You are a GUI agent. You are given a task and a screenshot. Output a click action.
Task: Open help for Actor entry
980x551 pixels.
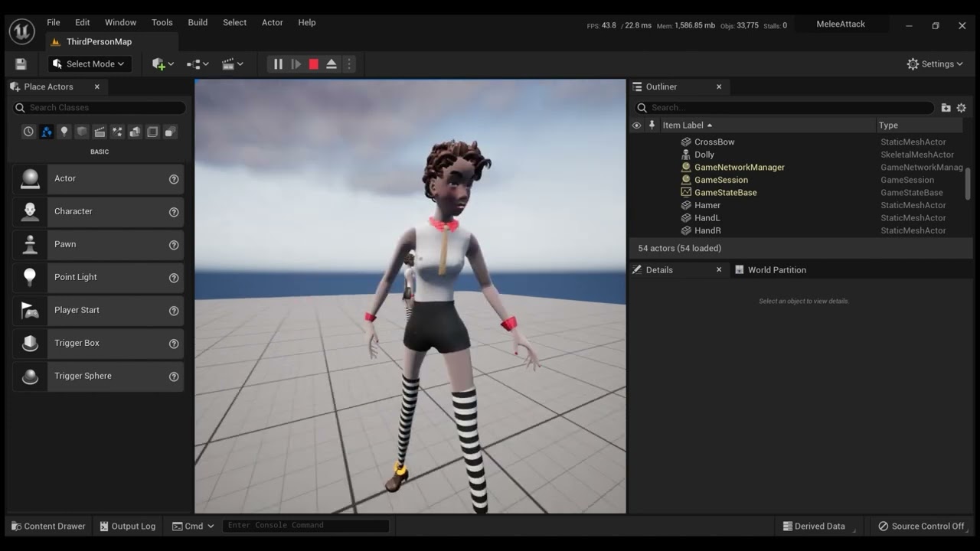174,179
